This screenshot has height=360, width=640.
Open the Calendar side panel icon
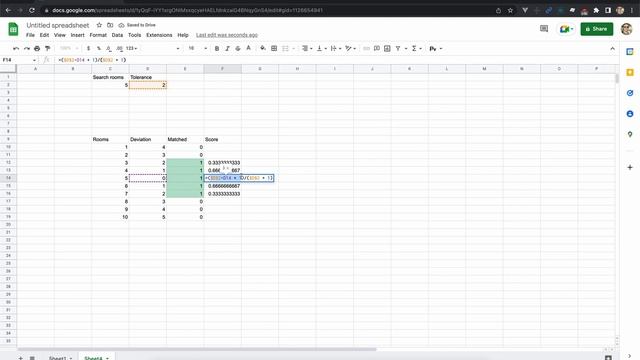coord(630,52)
